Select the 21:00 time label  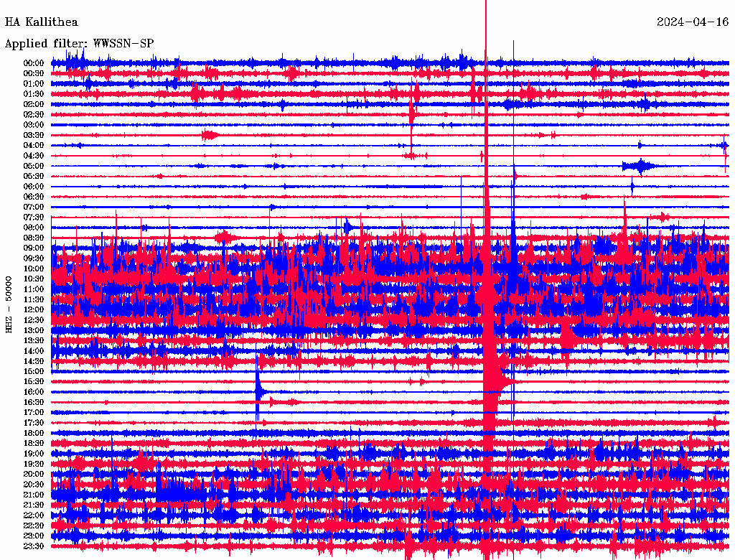(34, 495)
